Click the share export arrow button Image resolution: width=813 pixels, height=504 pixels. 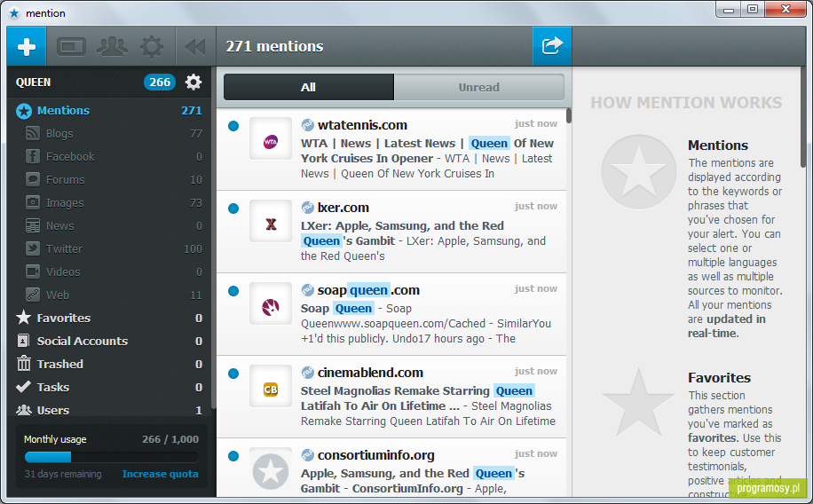[x=552, y=47]
